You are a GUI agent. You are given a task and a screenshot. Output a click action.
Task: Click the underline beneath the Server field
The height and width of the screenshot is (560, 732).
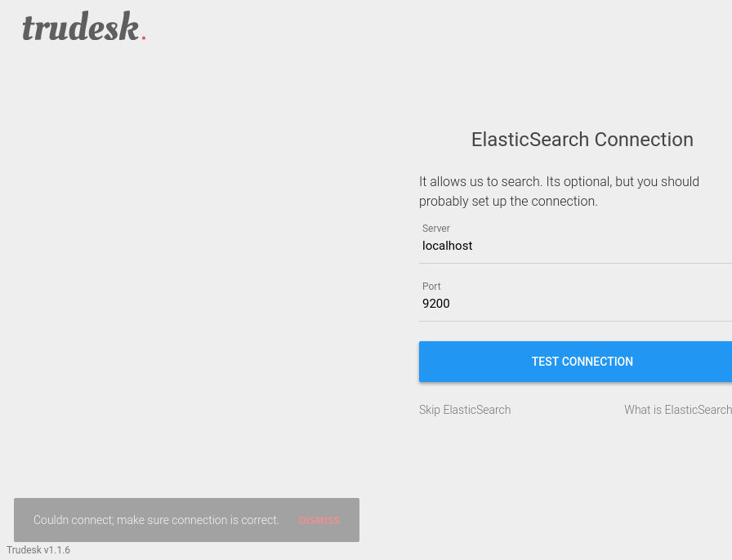click(572, 263)
